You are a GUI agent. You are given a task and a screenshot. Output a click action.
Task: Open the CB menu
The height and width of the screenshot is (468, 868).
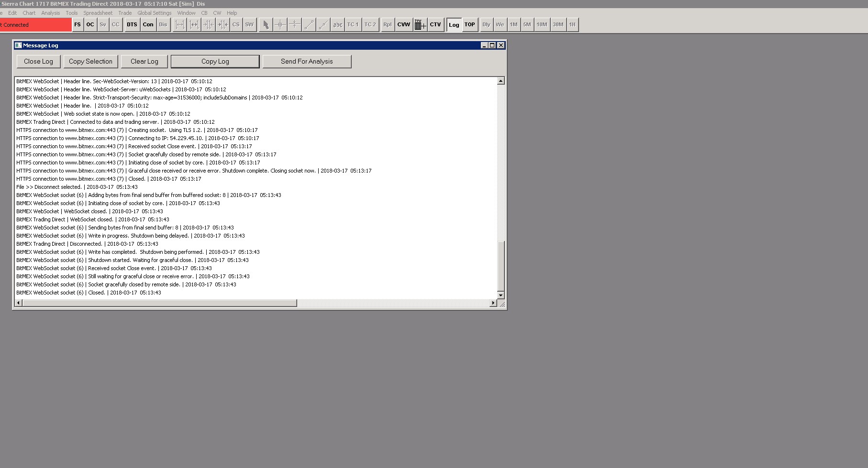[x=204, y=13]
